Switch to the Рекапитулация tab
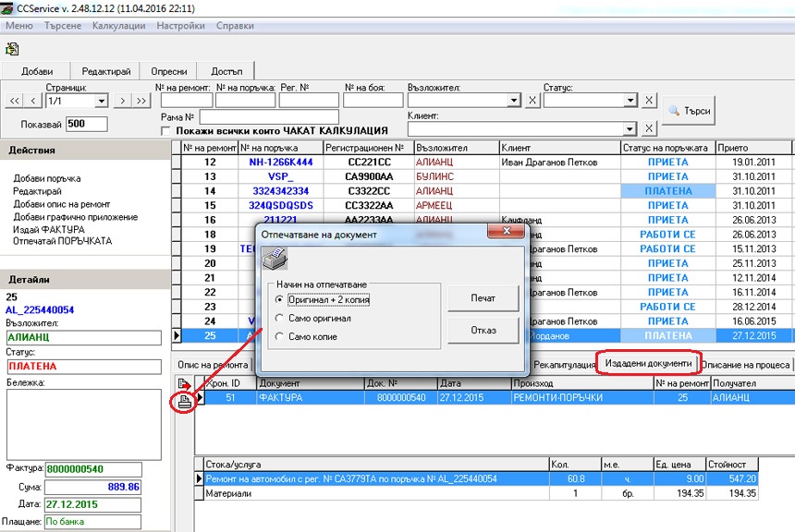The height and width of the screenshot is (532, 795). pyautogui.click(x=564, y=365)
